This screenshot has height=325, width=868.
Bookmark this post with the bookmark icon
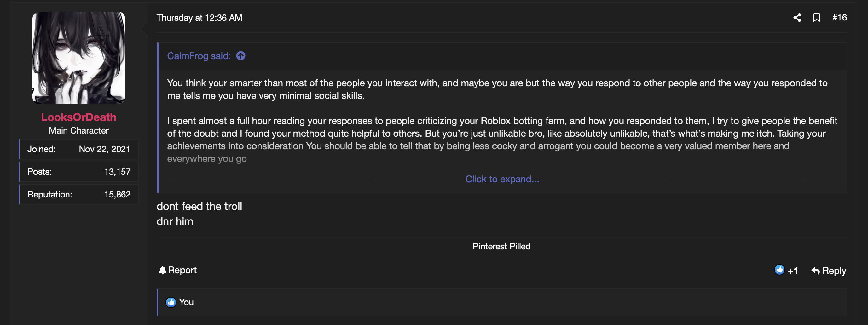816,18
